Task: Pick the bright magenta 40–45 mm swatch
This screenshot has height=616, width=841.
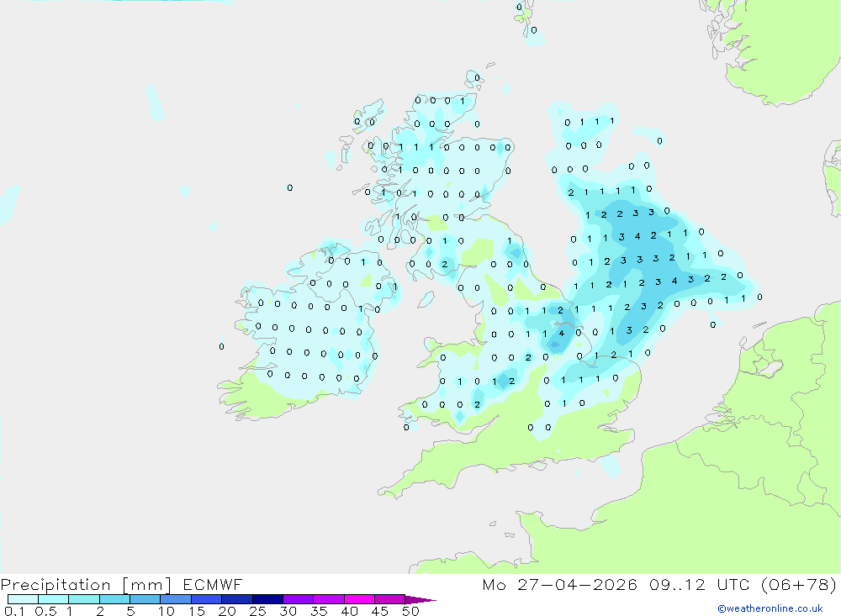Action: pos(359,599)
